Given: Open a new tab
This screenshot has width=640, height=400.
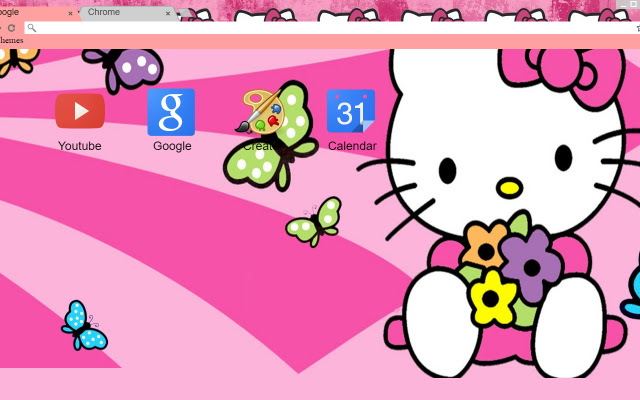Looking at the screenshot, I should pyautogui.click(x=185, y=13).
